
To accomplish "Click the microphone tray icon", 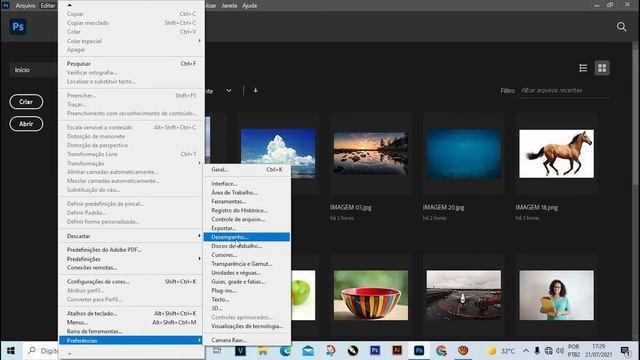I will (537, 351).
